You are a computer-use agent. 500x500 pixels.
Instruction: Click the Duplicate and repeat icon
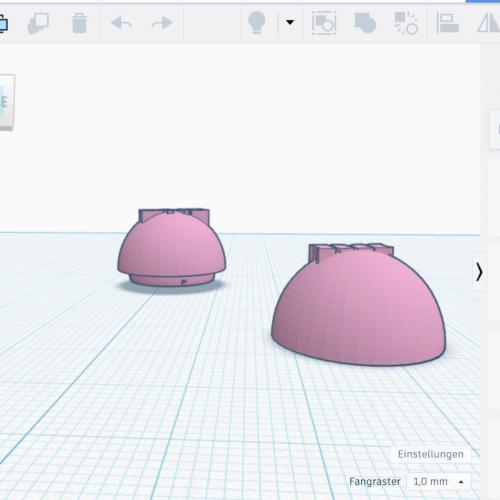(x=38, y=23)
